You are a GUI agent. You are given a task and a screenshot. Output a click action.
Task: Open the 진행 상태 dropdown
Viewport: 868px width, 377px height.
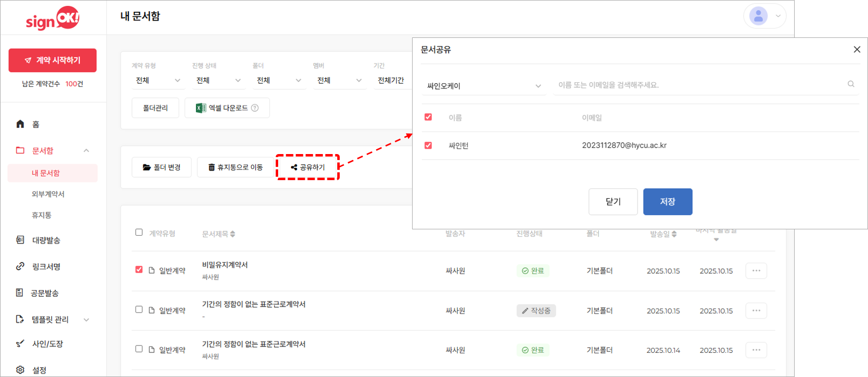pyautogui.click(x=219, y=80)
